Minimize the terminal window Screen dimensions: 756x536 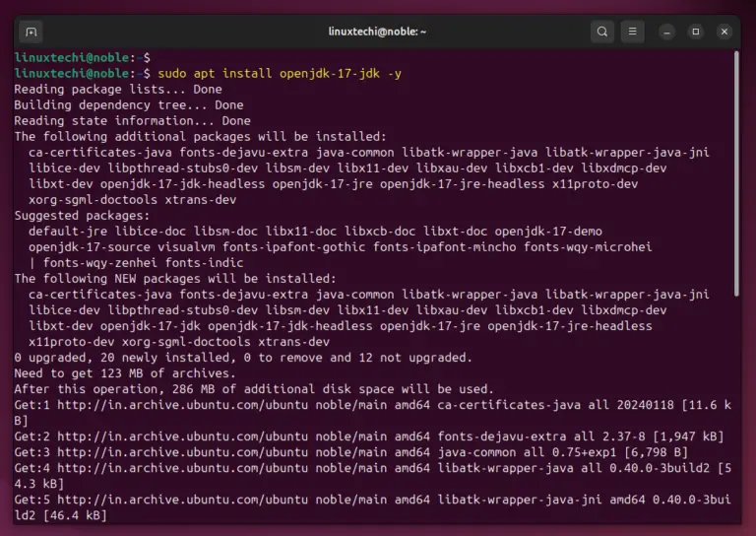(x=666, y=32)
